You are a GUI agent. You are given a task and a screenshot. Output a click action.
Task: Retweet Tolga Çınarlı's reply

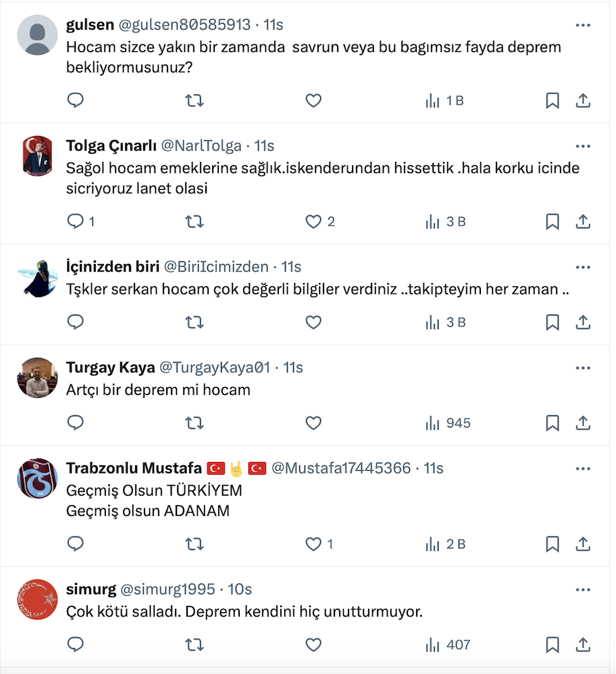(195, 222)
